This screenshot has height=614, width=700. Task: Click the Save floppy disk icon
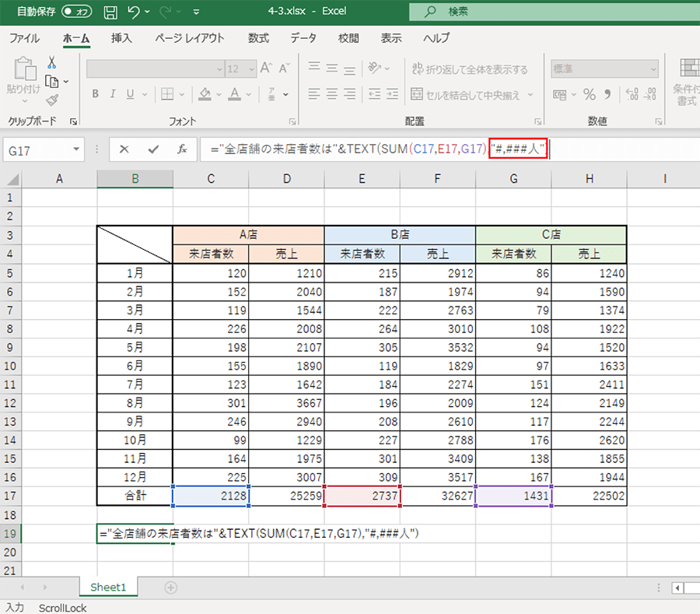point(111,12)
